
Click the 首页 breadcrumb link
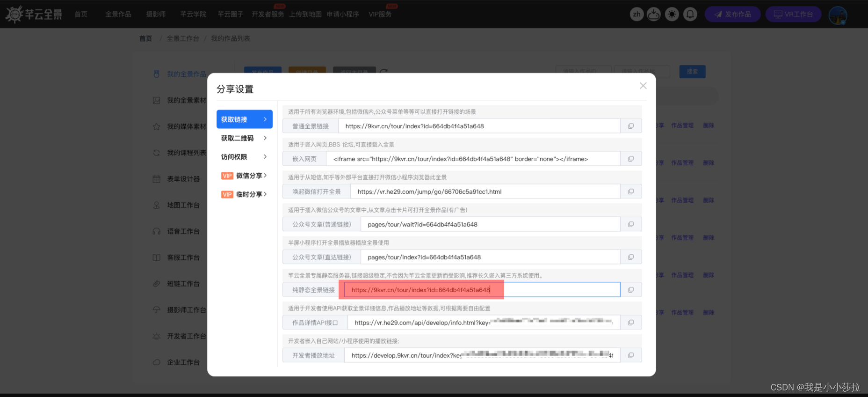click(x=146, y=38)
